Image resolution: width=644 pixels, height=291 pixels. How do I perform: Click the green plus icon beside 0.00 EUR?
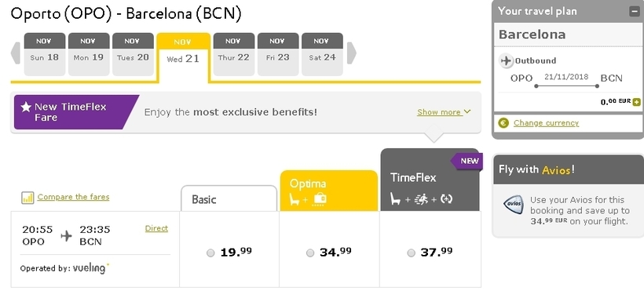point(637,102)
